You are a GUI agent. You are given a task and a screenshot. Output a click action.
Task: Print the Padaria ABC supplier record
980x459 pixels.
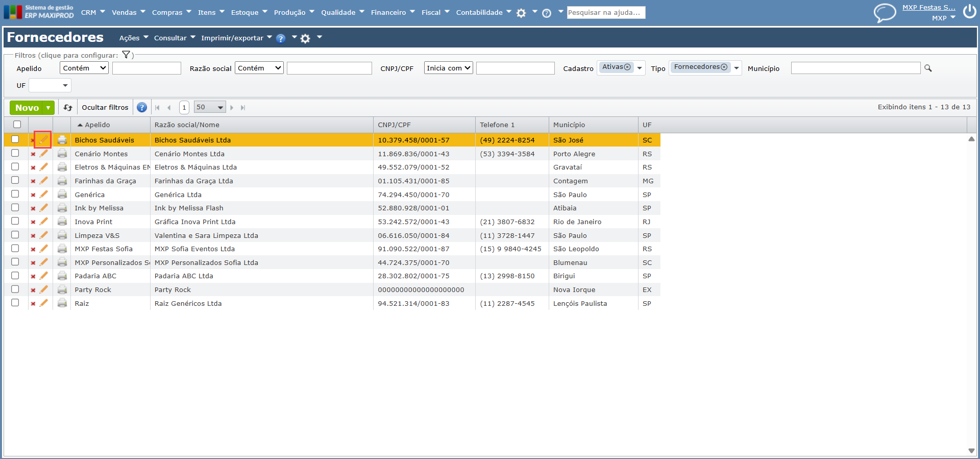click(x=62, y=276)
